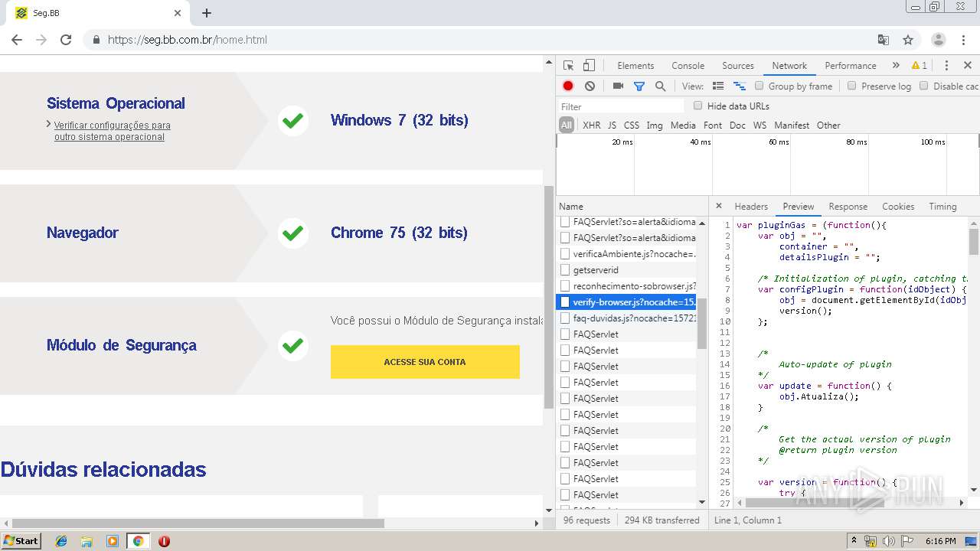980x551 pixels.
Task: Filter requests by JS type
Action: point(612,126)
